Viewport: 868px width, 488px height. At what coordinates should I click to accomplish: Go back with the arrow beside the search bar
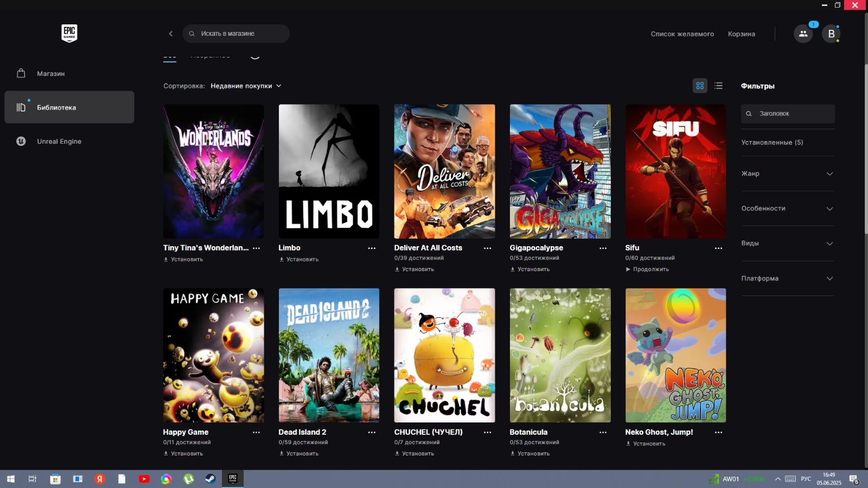[x=171, y=34]
